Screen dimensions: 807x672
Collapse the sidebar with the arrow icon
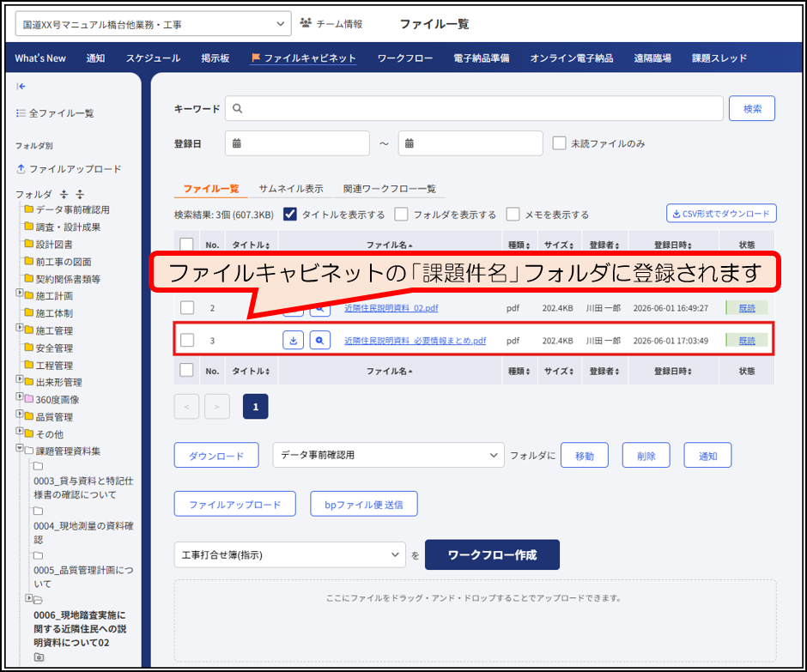click(21, 87)
